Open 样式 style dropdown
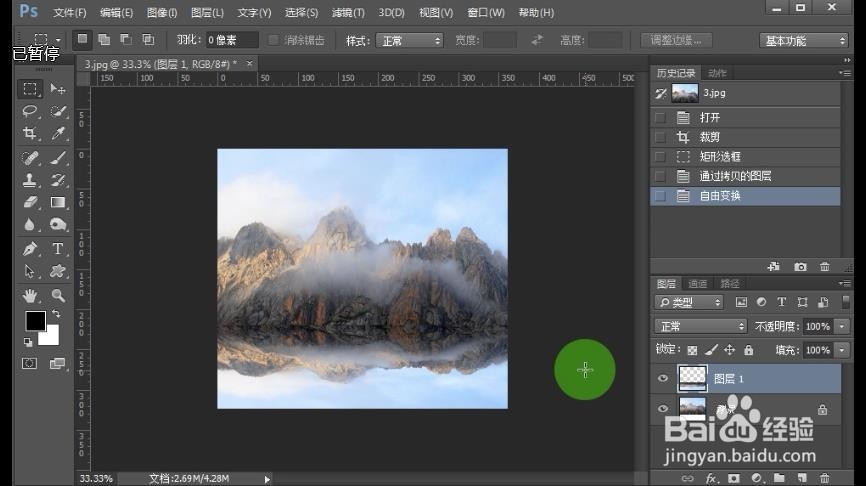 pos(409,40)
